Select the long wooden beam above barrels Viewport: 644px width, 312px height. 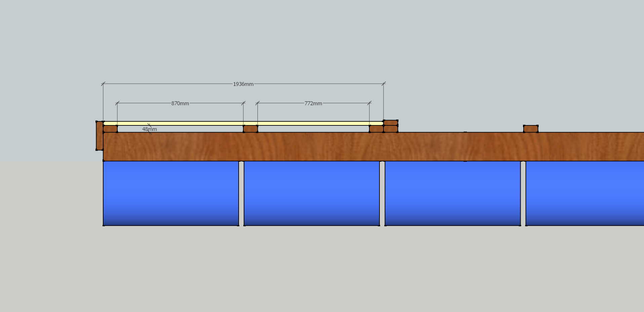[x=373, y=147]
